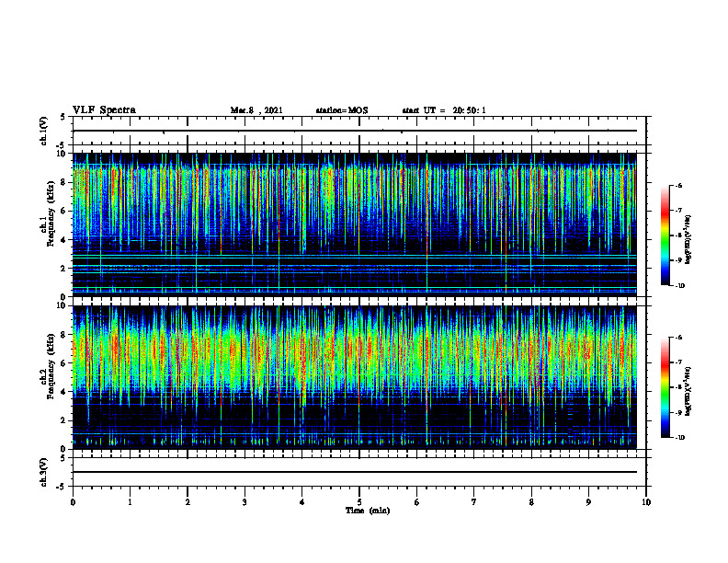Select the date text "Mar.8 , 2021"
Image resolution: width=728 pixels, height=563 pixels.
(x=256, y=110)
